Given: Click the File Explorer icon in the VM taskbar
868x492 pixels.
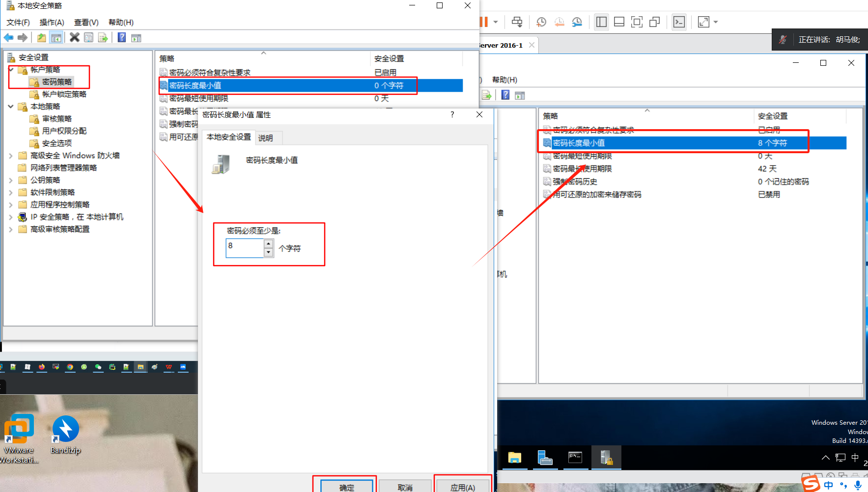Looking at the screenshot, I should tap(514, 458).
